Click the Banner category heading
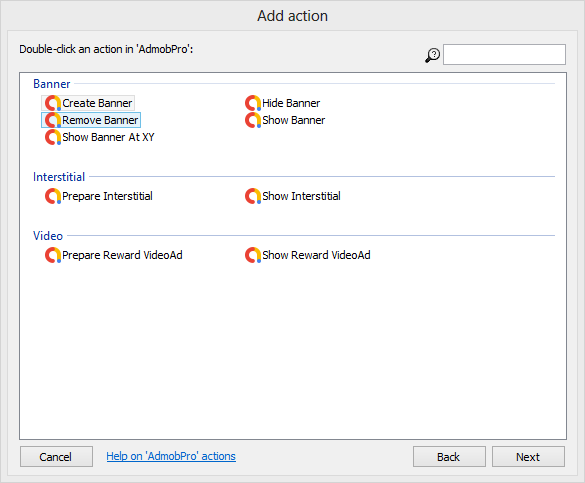Image resolution: width=585 pixels, height=483 pixels. pyautogui.click(x=51, y=84)
